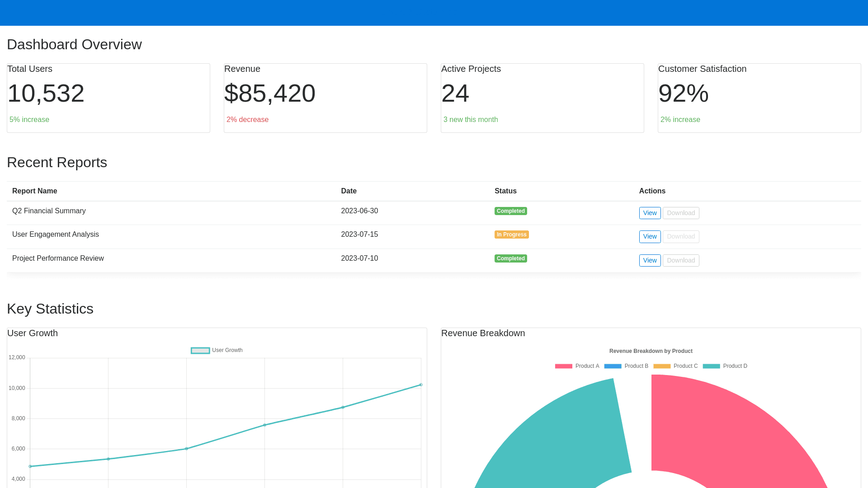Screen dimensions: 868x488
Task: Click the Download button for Q2 Financial Summary
Action: (681, 213)
